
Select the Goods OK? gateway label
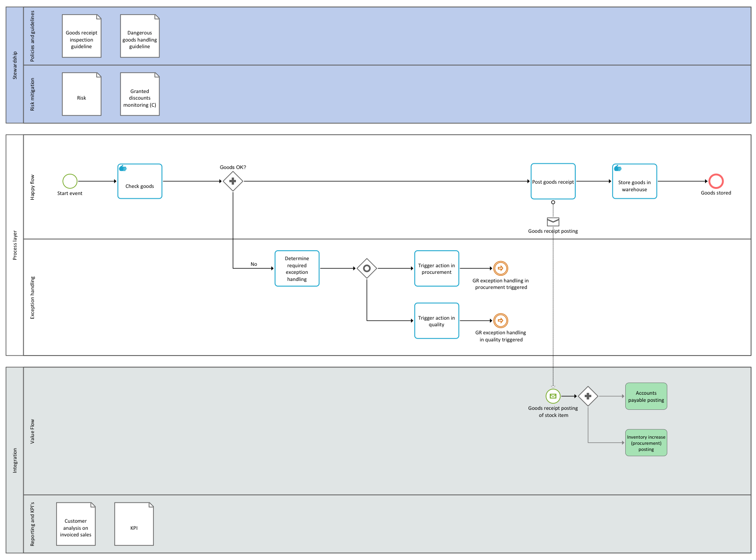(x=233, y=167)
